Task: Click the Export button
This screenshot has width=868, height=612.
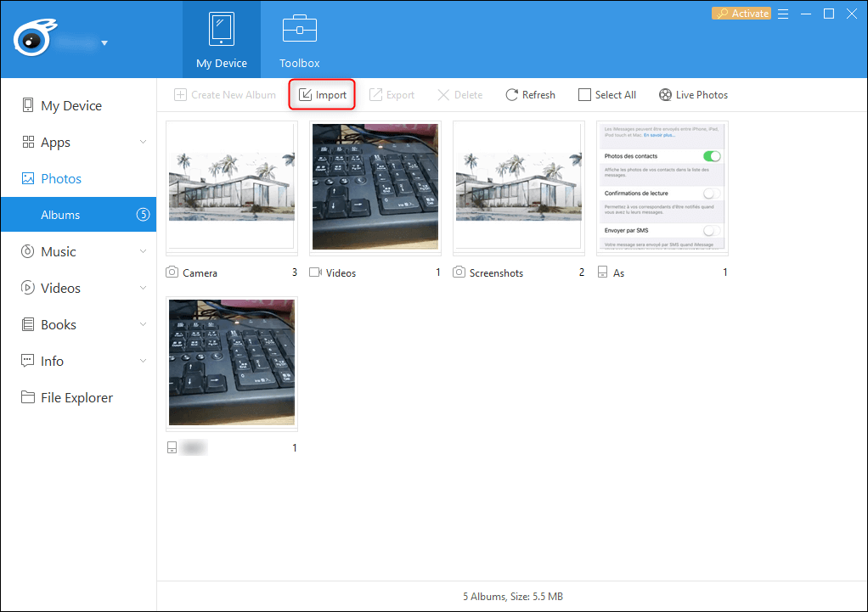Action: 392,94
